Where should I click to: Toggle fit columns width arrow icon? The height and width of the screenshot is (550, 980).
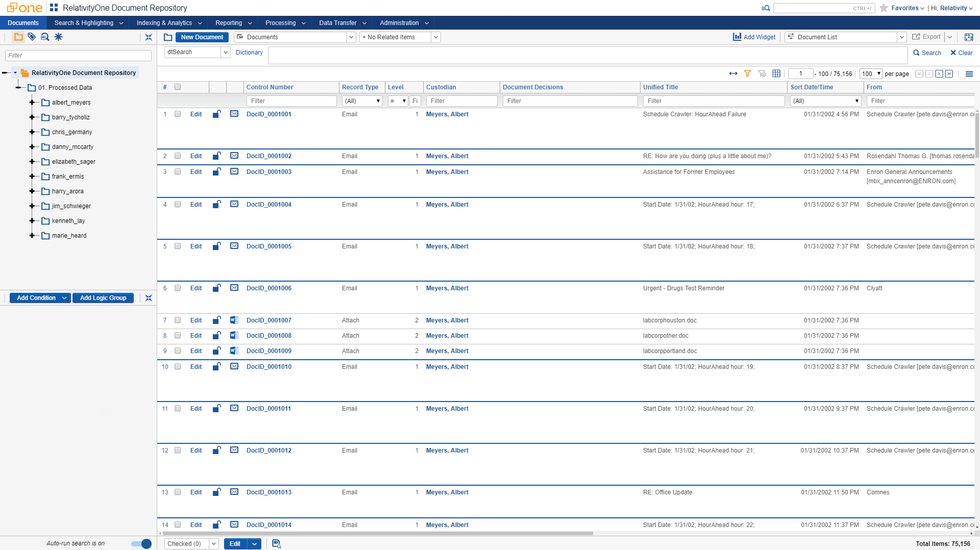[733, 73]
